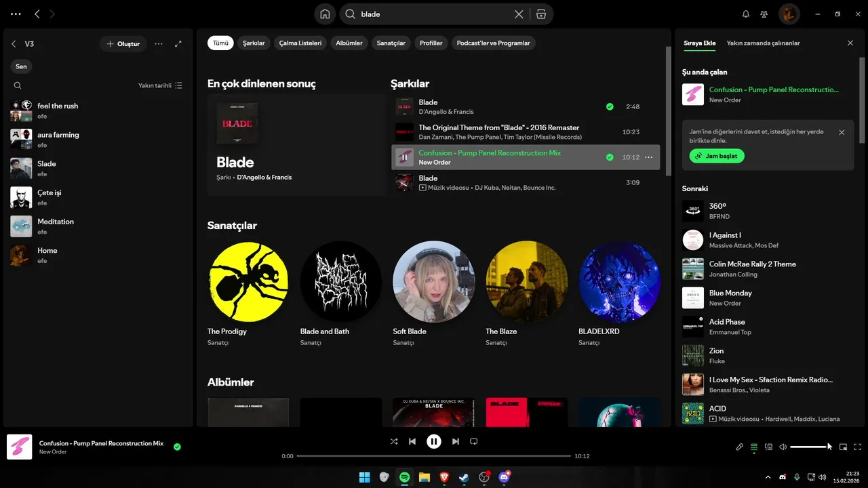The image size is (868, 488).
Task: Skip to previous track
Action: coord(412,441)
